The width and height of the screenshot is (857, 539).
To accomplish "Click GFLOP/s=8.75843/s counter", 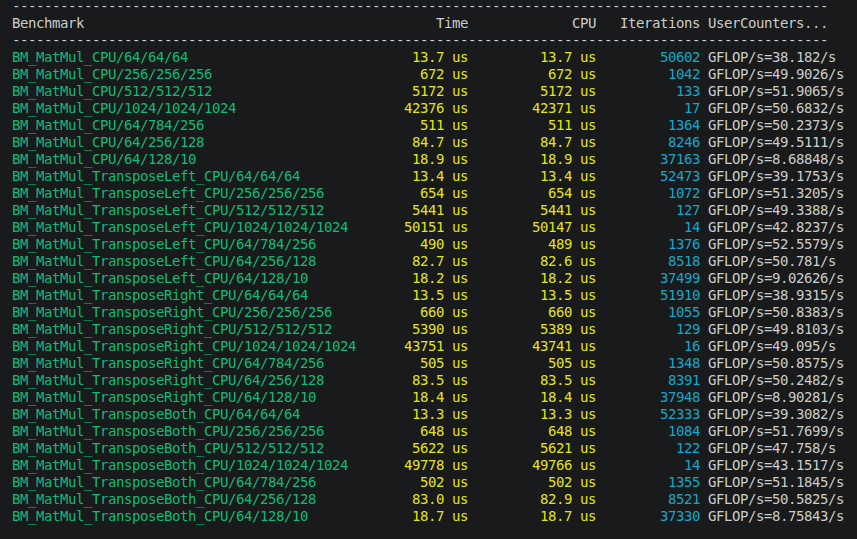I will coord(776,516).
